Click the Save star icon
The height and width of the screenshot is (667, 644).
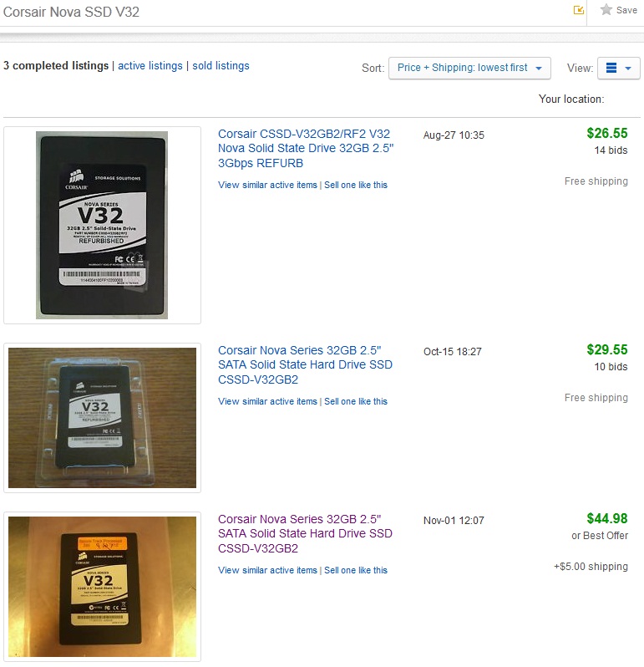(x=606, y=9)
